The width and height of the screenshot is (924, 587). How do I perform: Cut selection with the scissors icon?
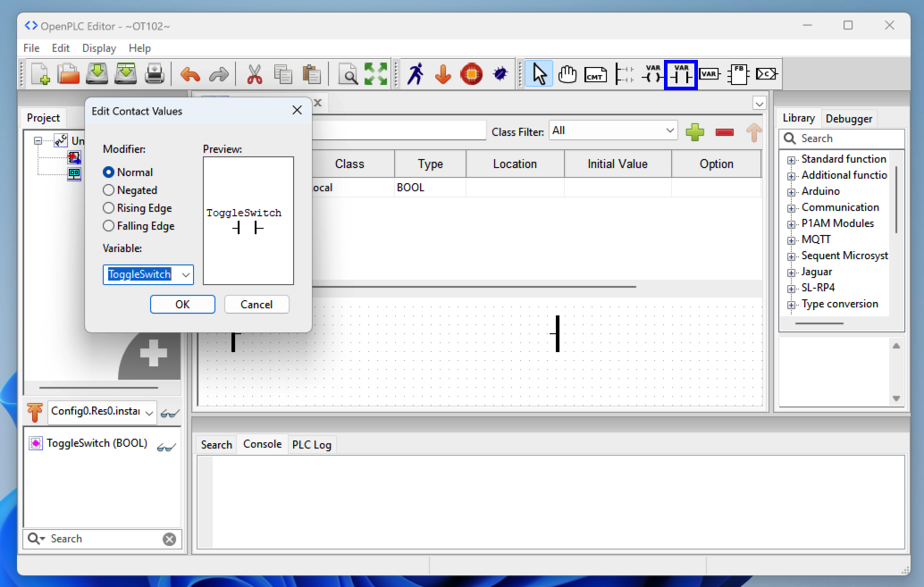pos(255,74)
